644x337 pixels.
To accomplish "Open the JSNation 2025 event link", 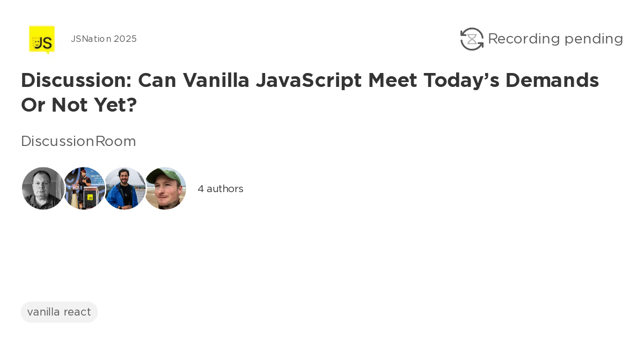I will pyautogui.click(x=104, y=39).
